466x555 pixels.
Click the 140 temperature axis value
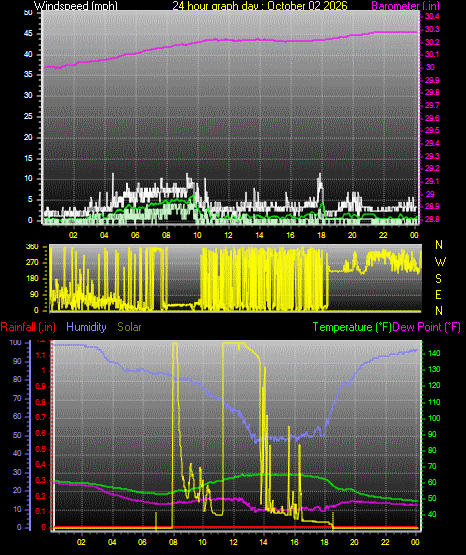(434, 353)
